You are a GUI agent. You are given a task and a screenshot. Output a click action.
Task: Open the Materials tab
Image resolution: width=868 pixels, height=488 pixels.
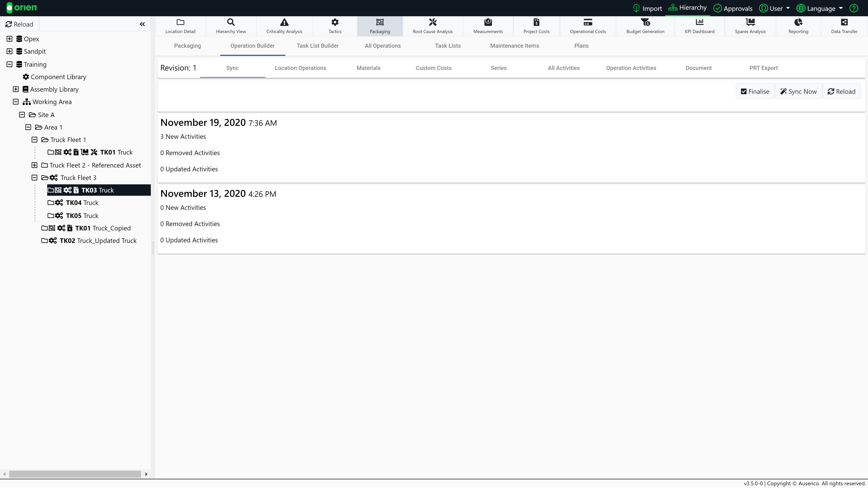(x=368, y=68)
